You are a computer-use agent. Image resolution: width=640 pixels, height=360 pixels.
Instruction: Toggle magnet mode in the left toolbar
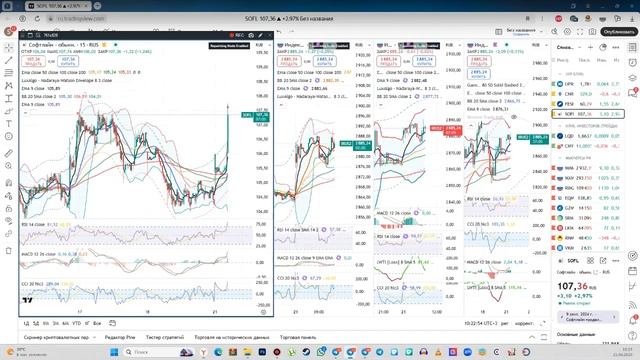pyautogui.click(x=9, y=183)
